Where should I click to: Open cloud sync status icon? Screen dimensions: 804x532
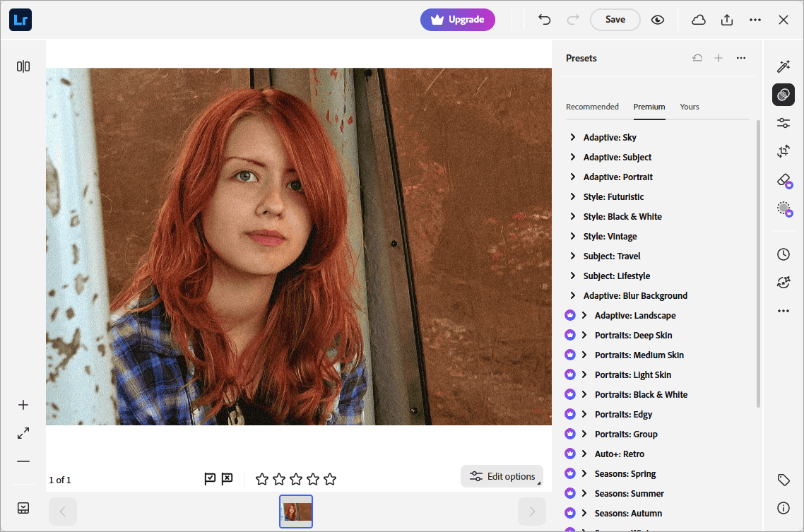[698, 20]
